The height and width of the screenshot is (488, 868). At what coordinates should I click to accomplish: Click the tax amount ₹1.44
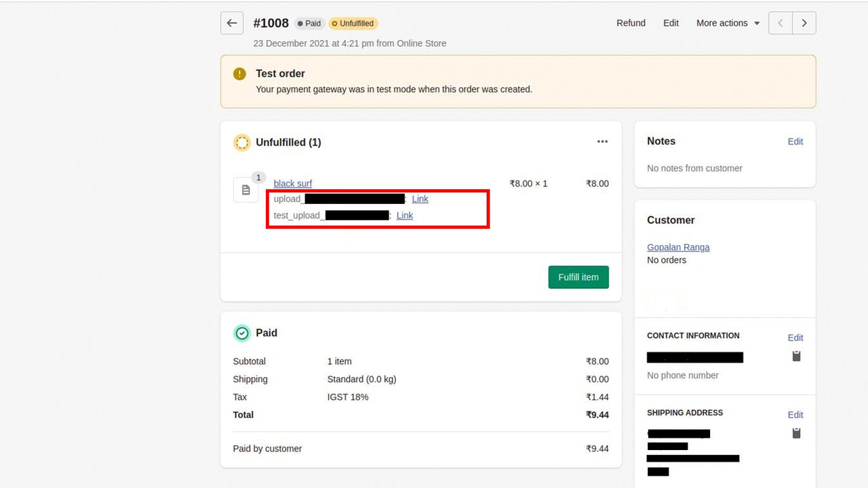(x=597, y=397)
